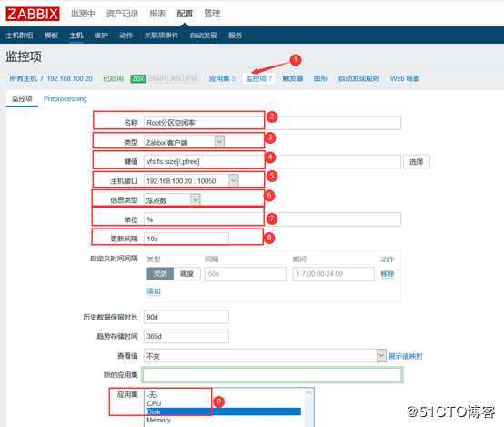This screenshot has width=504, height=427.
Task: Click the 期间 1-7,00:00-24:00 field
Action: [x=333, y=274]
